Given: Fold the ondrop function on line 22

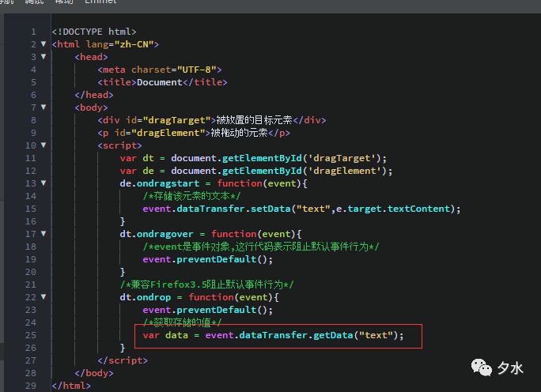Looking at the screenshot, I should [44, 296].
